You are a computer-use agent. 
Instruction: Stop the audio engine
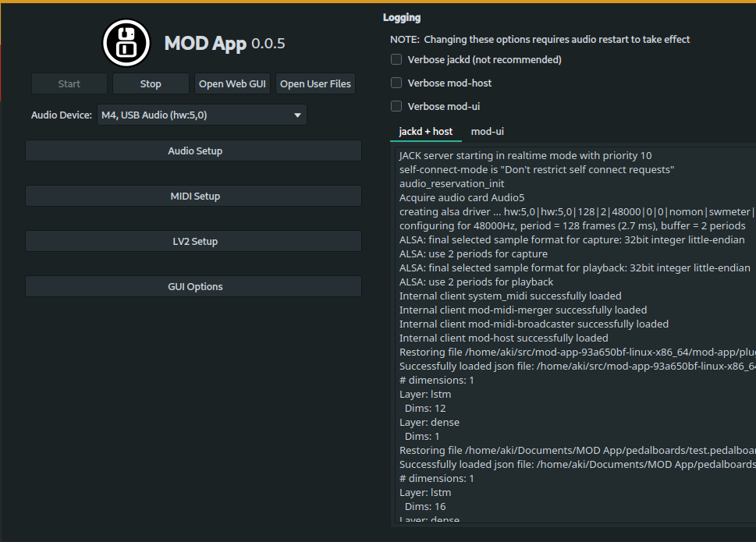[x=151, y=84]
